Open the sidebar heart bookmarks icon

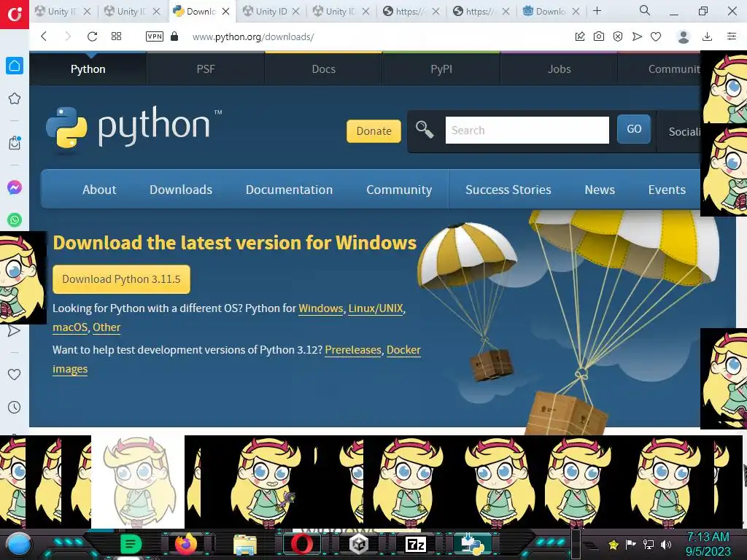point(15,374)
